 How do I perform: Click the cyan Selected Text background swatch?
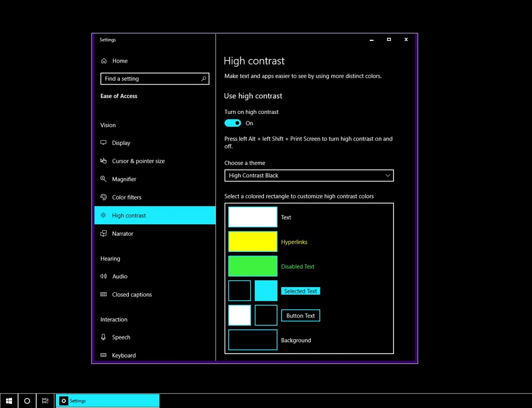tap(266, 291)
